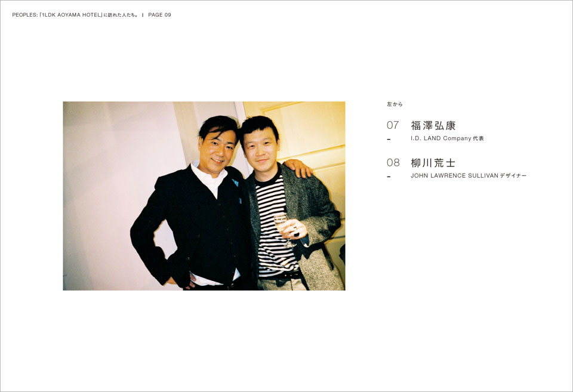The width and height of the screenshot is (573, 392).
Task: Click the number 07 entry
Action: coord(393,125)
